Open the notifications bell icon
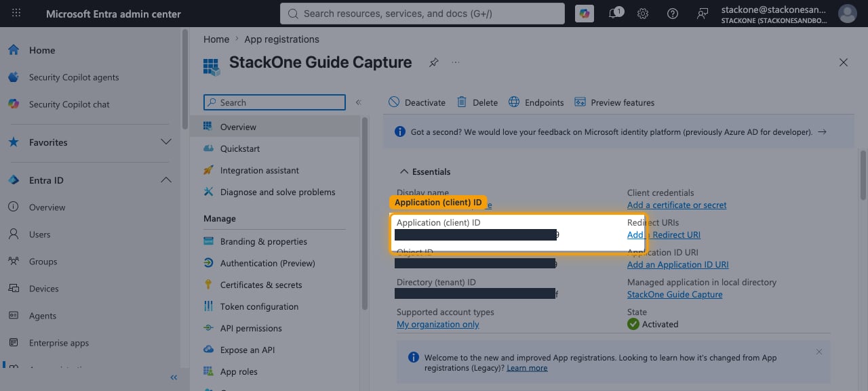The height and width of the screenshot is (391, 868). 615,14
